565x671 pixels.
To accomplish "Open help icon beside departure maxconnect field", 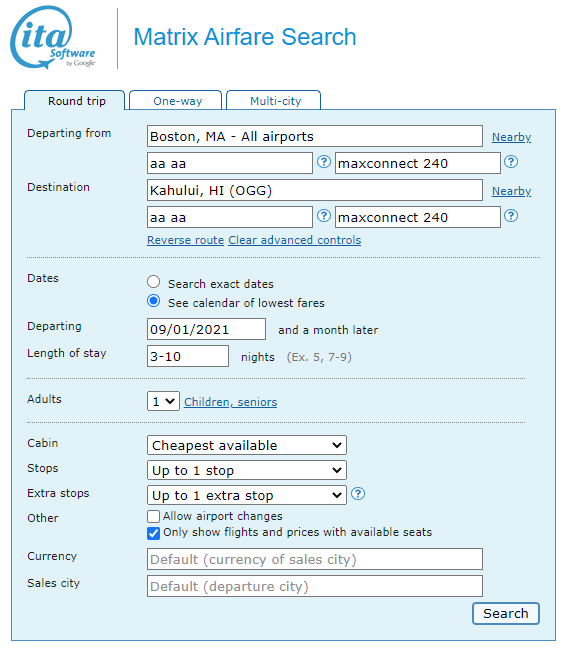I will (x=511, y=162).
